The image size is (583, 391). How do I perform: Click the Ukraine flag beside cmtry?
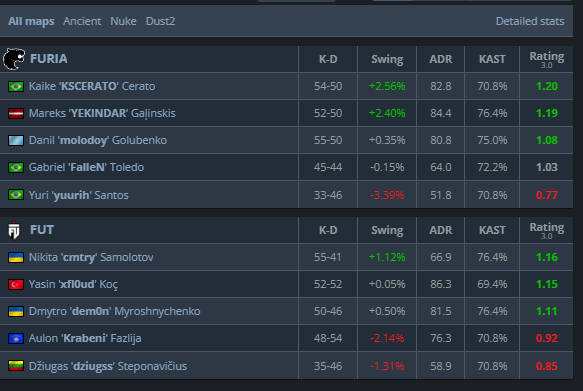point(16,257)
